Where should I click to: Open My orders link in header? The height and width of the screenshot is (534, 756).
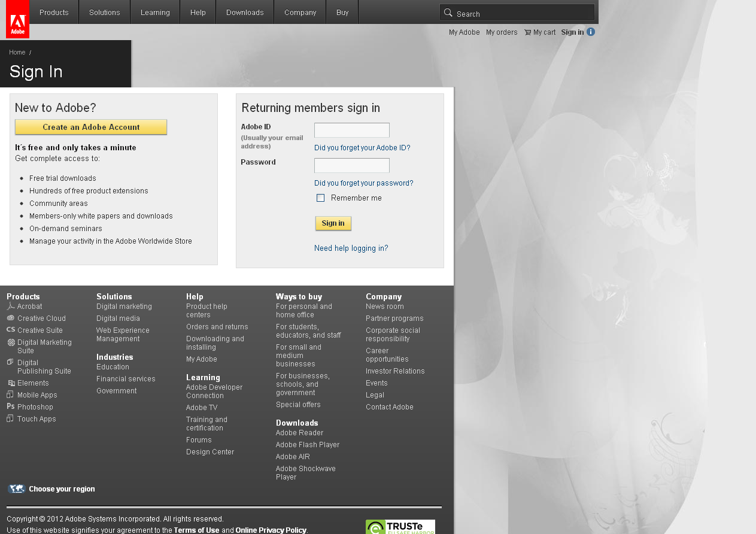click(502, 32)
